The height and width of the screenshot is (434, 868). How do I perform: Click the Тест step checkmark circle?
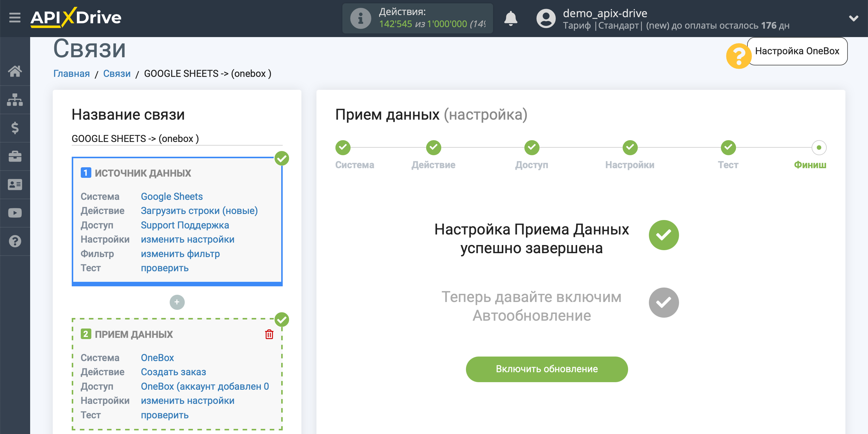tap(728, 148)
